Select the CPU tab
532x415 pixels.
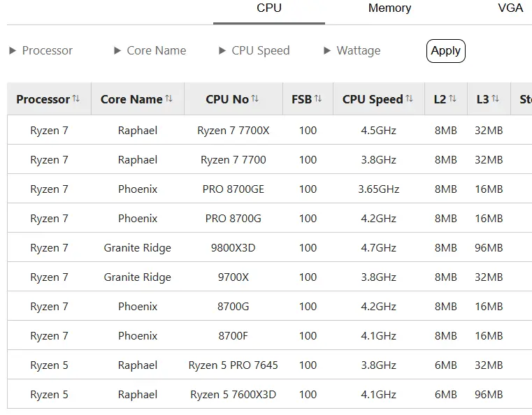point(269,8)
